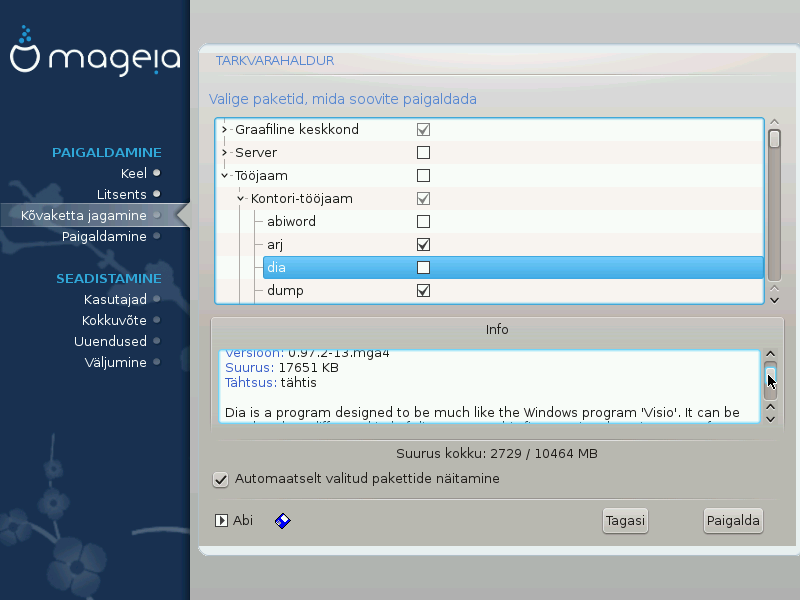Go back with the Tagasi button
The width and height of the screenshot is (800, 600).
(x=625, y=521)
